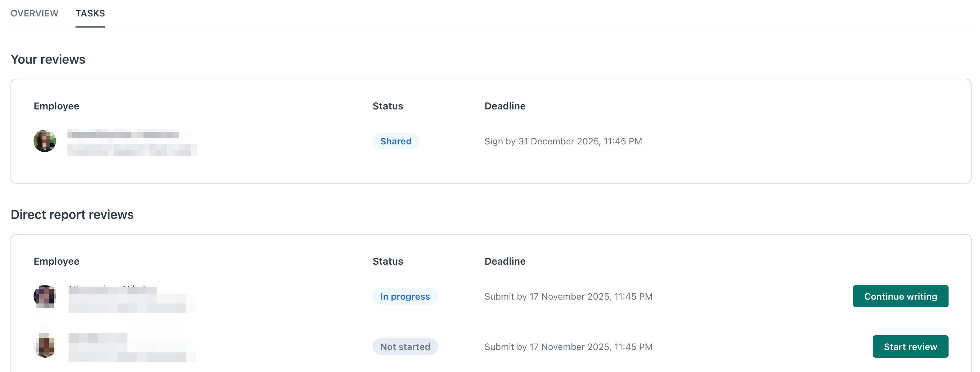
Task: Open the blurred employee name in Your reviews
Action: [x=123, y=134]
